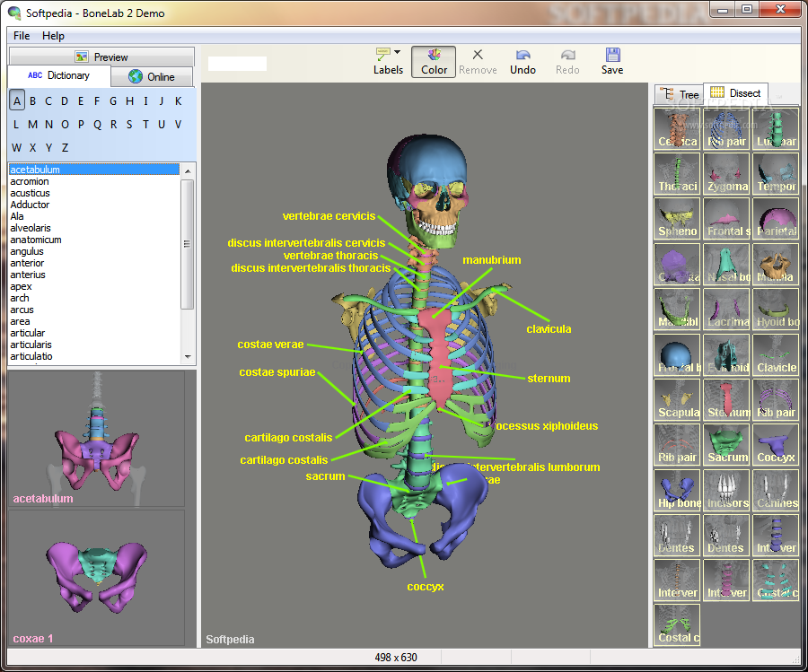Open the File menu
The image size is (808, 672).
pos(22,36)
